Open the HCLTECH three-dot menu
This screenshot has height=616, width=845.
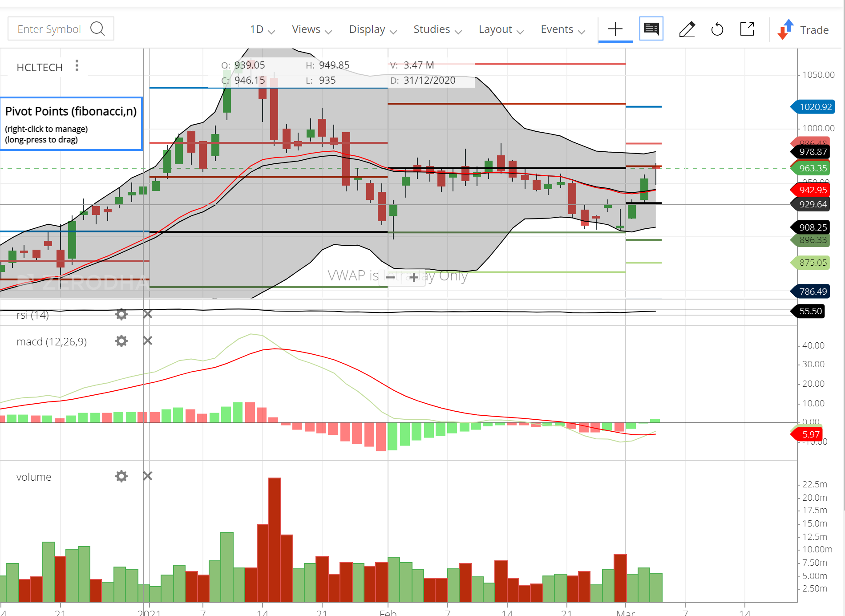pos(77,66)
